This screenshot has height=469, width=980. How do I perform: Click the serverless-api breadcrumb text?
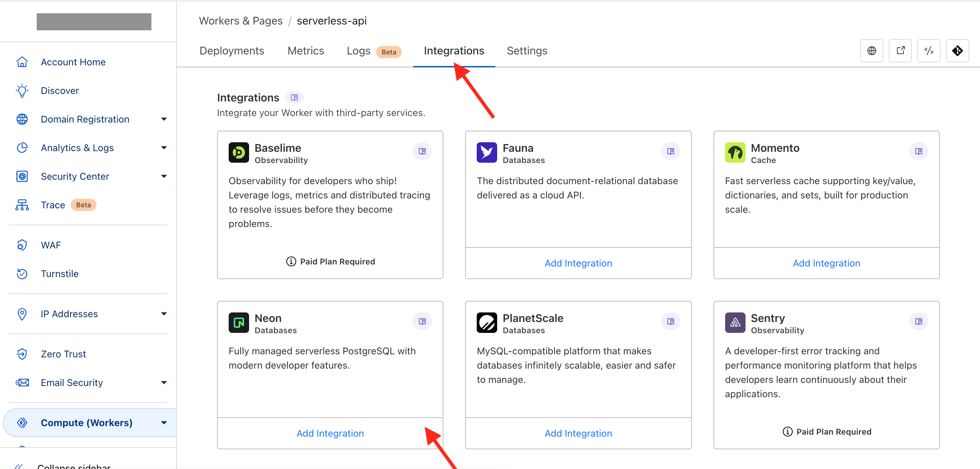click(x=331, y=20)
